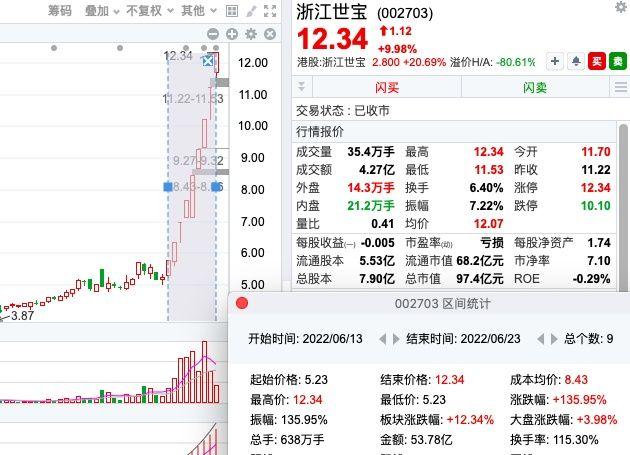This screenshot has height=455, width=630.
Task: Click the 均价 12.07 value
Action: [489, 223]
